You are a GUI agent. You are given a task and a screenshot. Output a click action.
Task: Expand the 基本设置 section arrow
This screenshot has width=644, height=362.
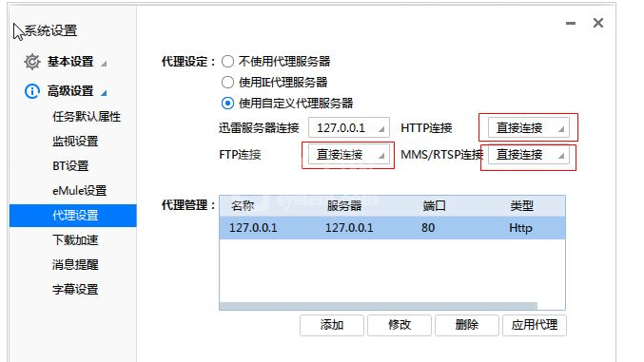(x=104, y=64)
